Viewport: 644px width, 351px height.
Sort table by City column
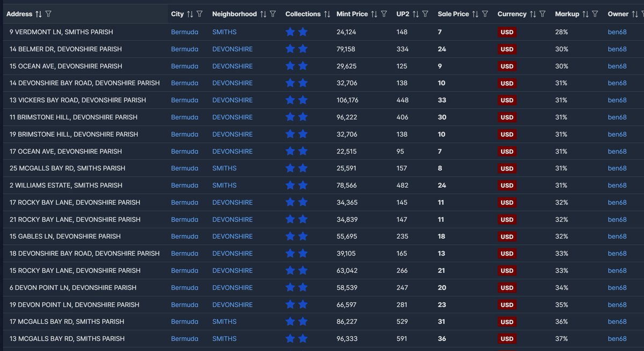(x=191, y=14)
